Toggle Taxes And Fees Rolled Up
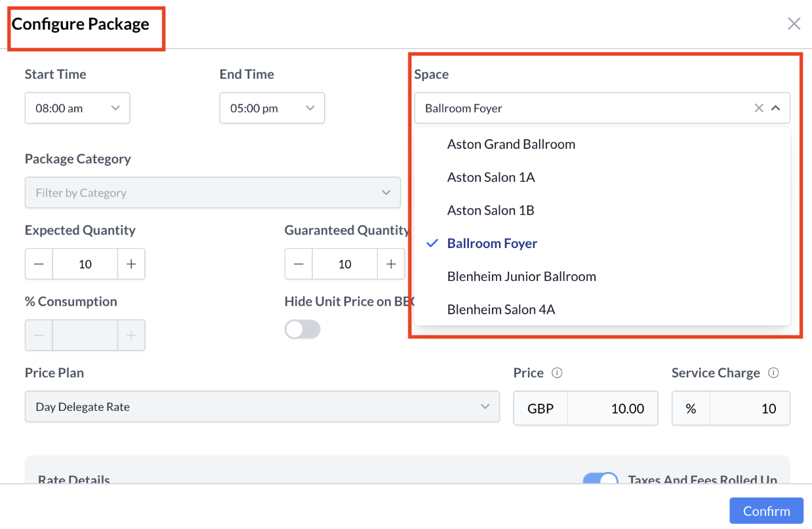 tap(600, 480)
